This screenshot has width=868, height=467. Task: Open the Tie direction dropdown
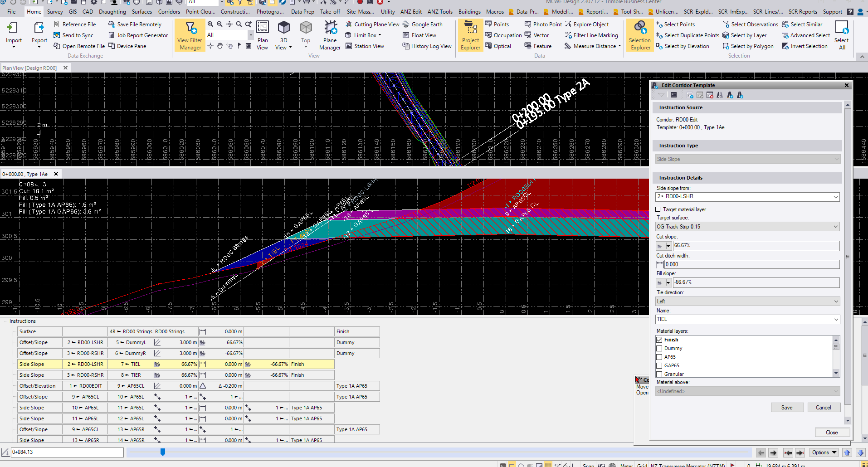[x=835, y=302]
